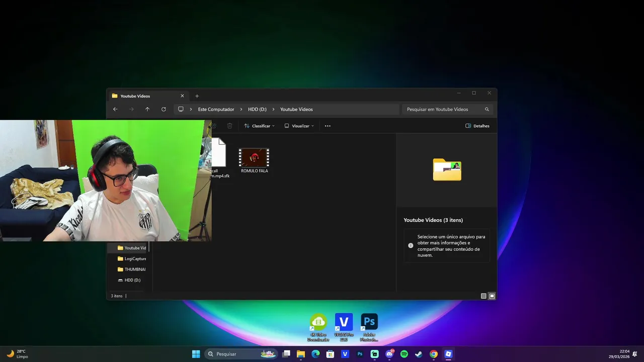Select LogiCapture folder in sidebar

click(x=132, y=258)
